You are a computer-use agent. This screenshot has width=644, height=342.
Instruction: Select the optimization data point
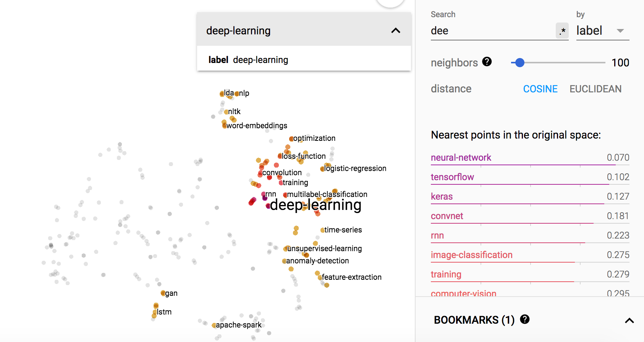pyautogui.click(x=291, y=139)
